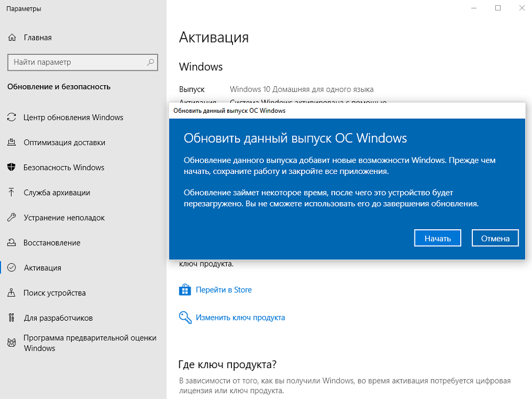
Task: Follow the Перейти в Store link
Action: coord(223,290)
